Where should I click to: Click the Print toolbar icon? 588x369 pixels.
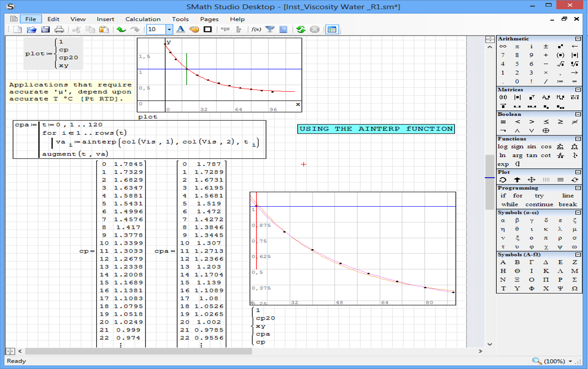point(59,29)
